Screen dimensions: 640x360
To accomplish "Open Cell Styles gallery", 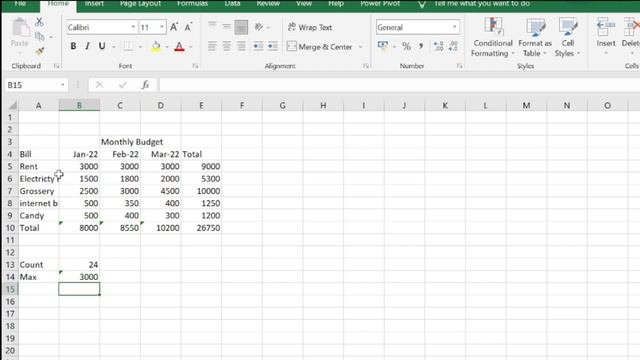I will pos(567,37).
